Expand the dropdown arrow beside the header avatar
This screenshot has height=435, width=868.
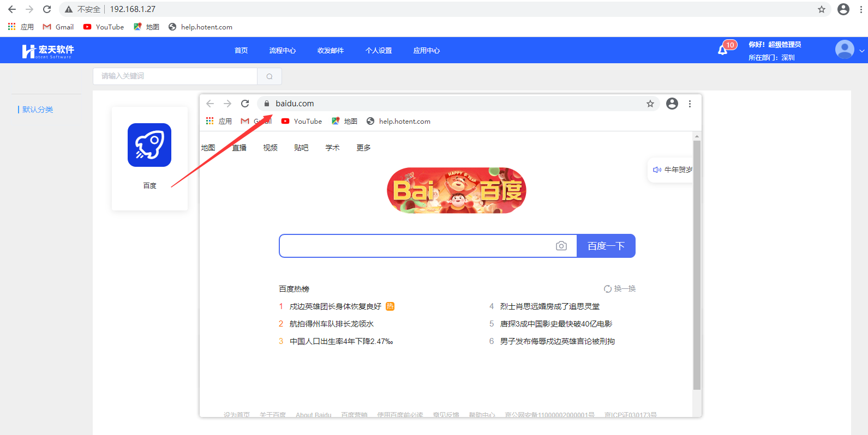[x=861, y=51]
